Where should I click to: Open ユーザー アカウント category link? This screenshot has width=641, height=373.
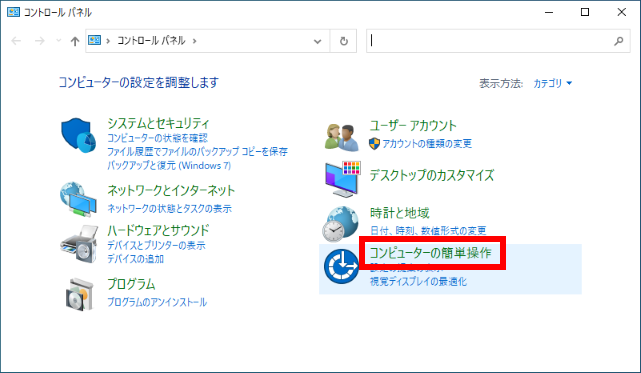click(413, 126)
